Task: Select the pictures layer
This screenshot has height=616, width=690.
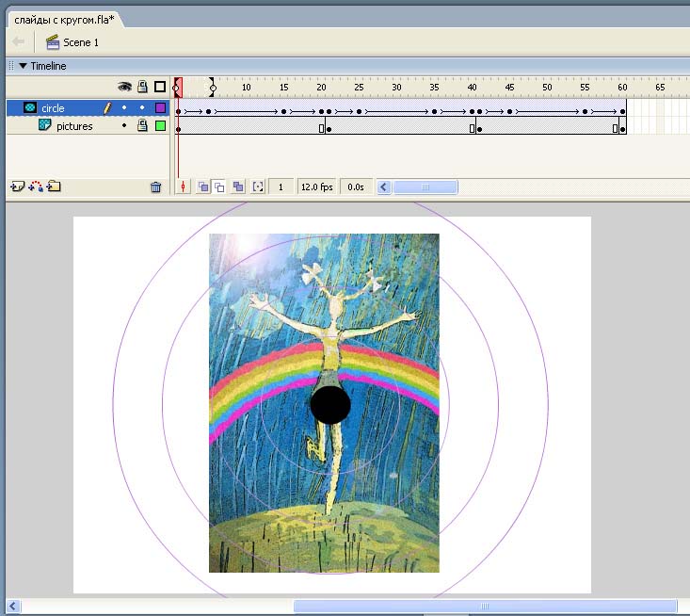Action: (x=88, y=126)
